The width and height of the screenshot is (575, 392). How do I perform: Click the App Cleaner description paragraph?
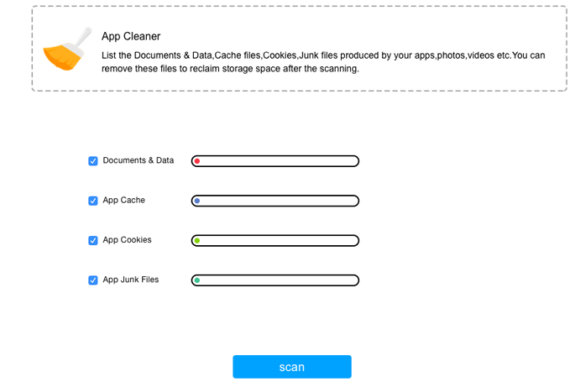pyautogui.click(x=323, y=62)
